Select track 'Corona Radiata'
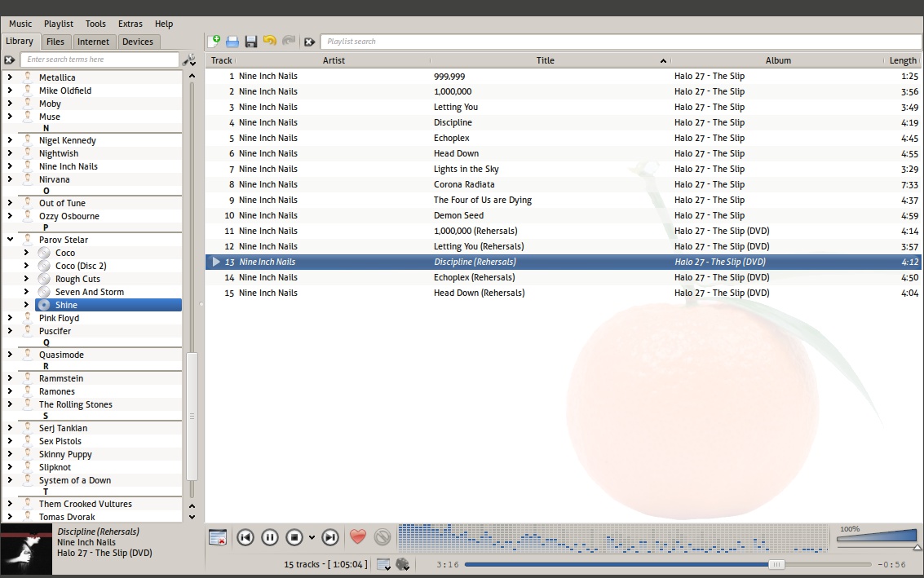The height and width of the screenshot is (578, 924). tap(563, 184)
